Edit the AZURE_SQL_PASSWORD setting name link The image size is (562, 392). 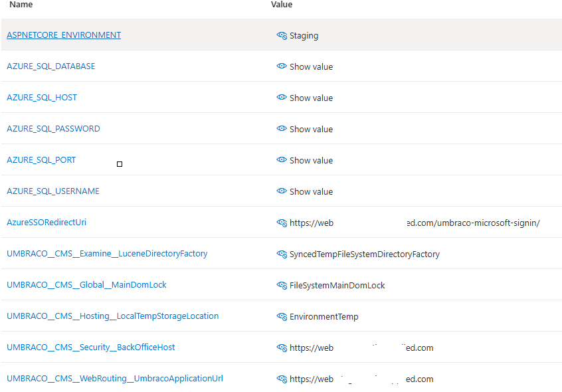tap(53, 129)
